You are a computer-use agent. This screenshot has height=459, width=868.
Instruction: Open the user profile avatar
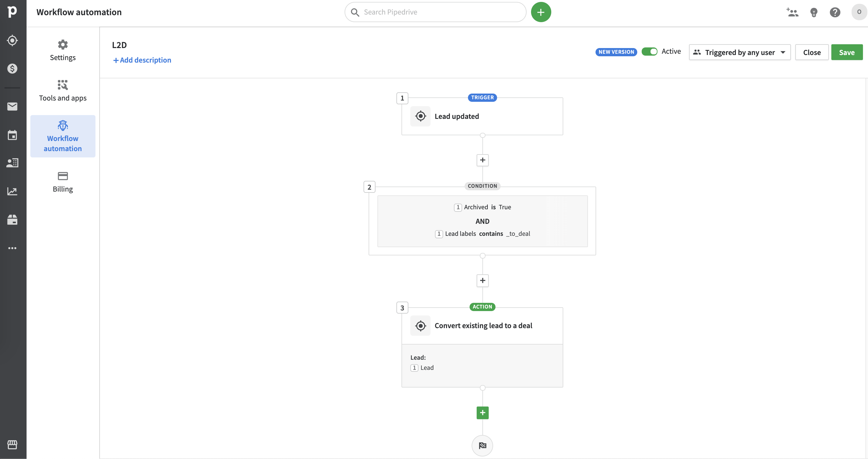point(859,12)
